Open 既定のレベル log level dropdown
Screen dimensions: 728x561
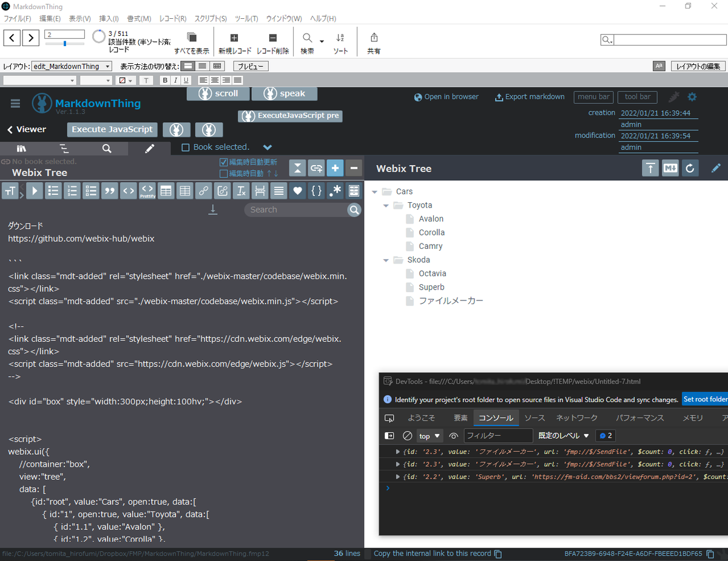[x=564, y=436]
